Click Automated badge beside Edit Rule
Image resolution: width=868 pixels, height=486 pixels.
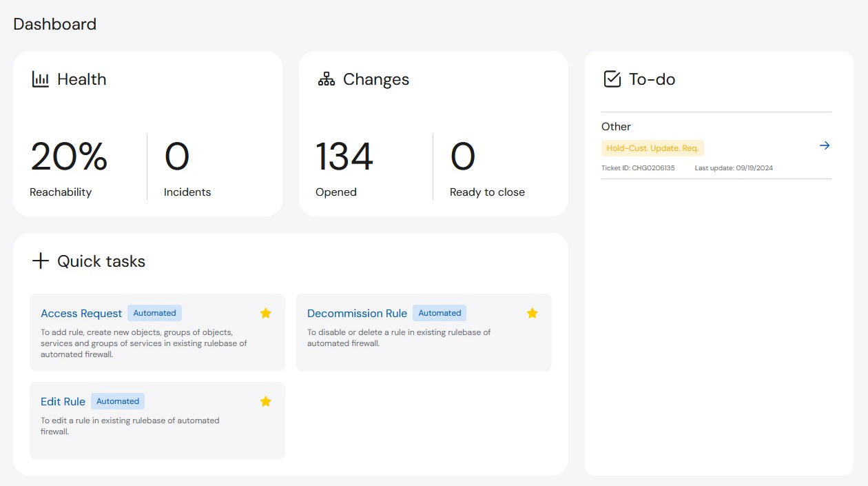click(x=118, y=401)
